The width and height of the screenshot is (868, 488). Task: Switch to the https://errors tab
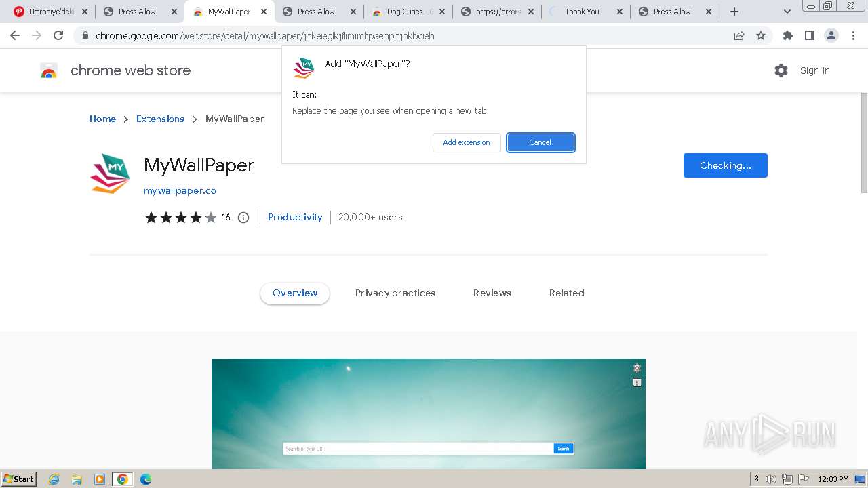tap(497, 12)
